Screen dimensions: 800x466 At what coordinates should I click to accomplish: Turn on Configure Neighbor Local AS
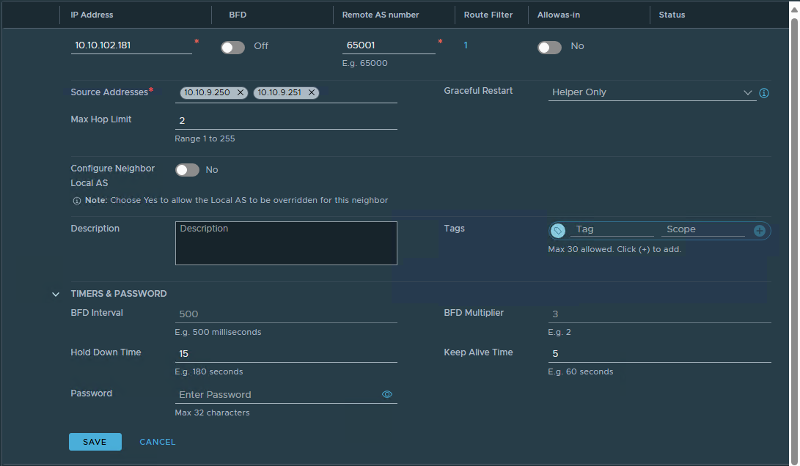click(x=187, y=170)
